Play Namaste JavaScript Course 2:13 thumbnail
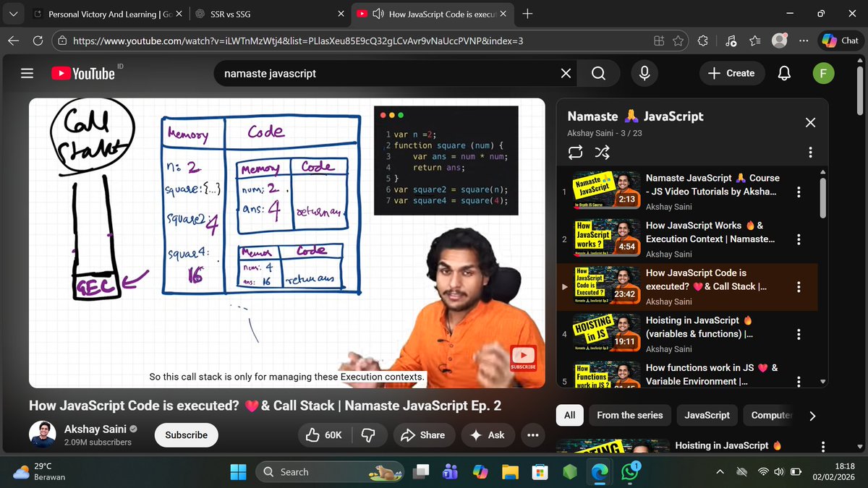868x488 pixels. (x=607, y=192)
